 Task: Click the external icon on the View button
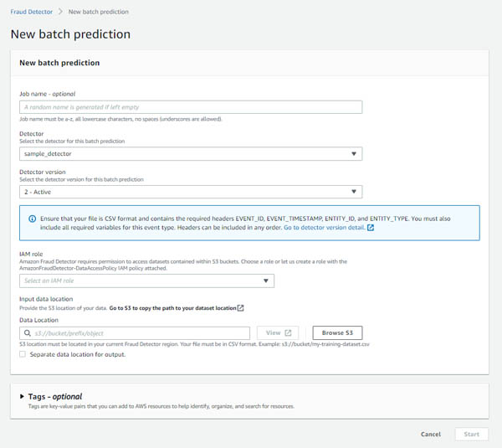[x=288, y=333]
